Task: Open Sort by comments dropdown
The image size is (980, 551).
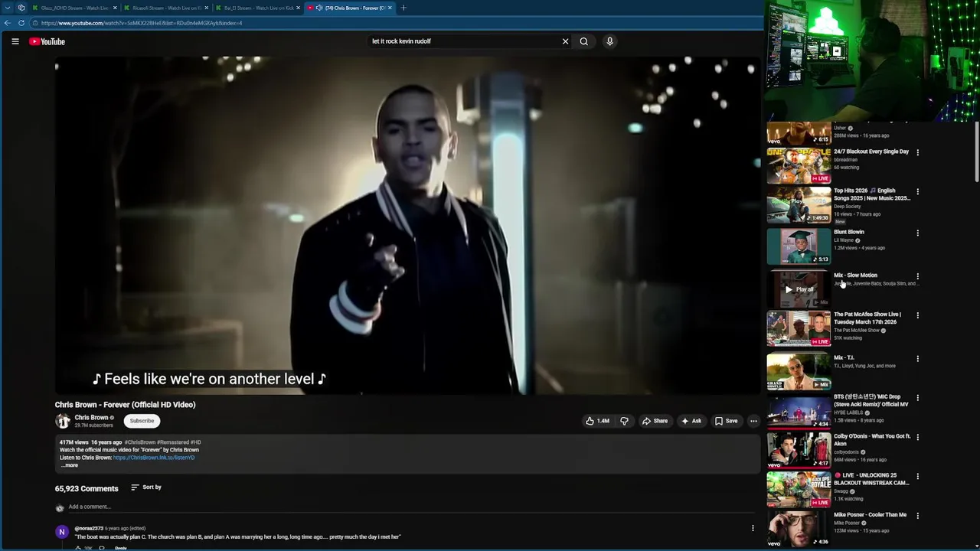Action: point(145,487)
